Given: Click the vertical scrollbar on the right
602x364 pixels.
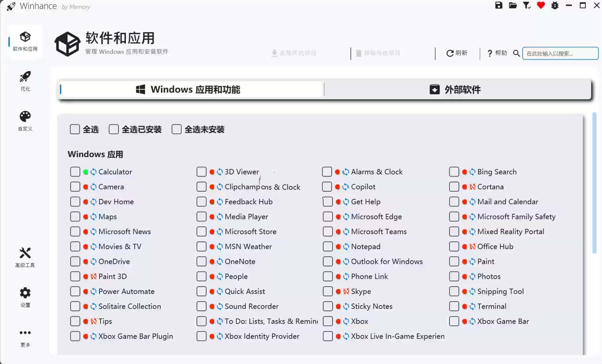Looking at the screenshot, I should click(594, 182).
